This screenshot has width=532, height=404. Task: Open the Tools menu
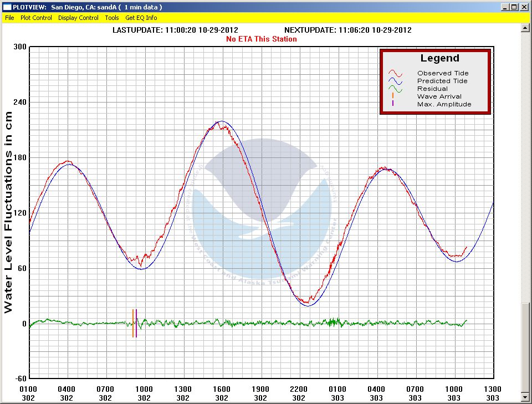click(x=112, y=18)
